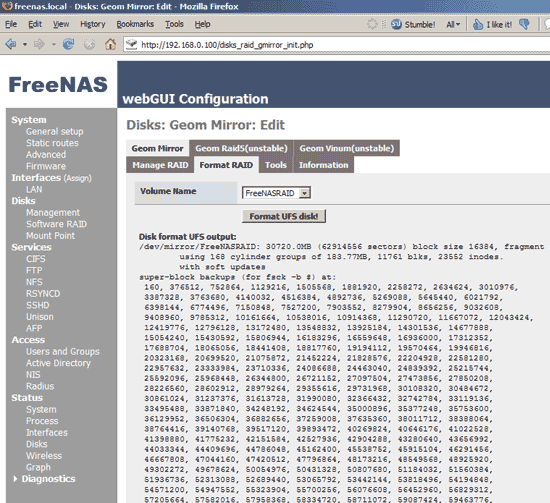Open the File menu
The image size is (550, 503).
tap(11, 24)
